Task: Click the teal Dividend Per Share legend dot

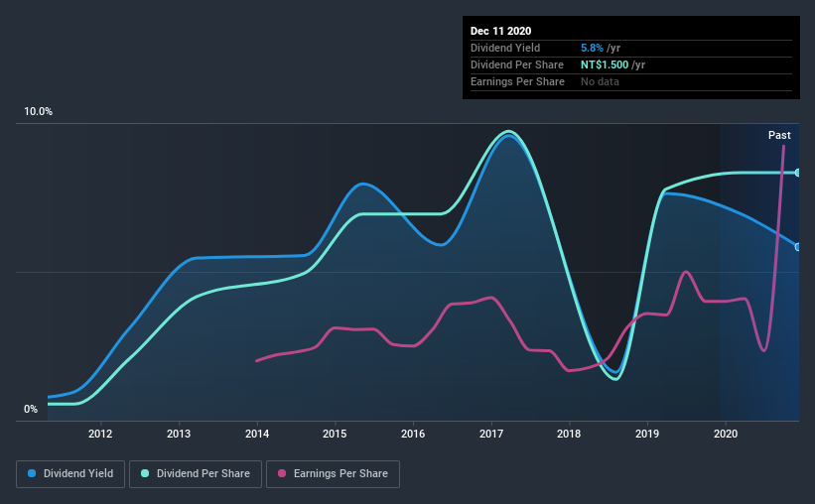Action: (145, 473)
